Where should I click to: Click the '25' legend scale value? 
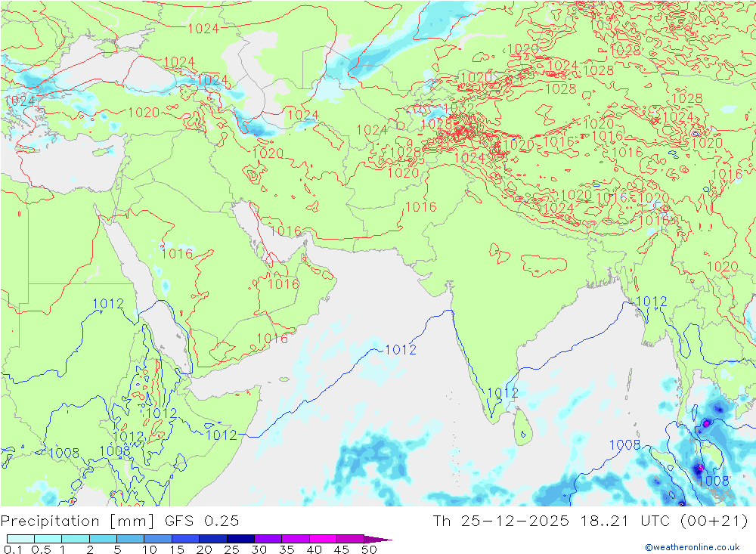coord(232,549)
